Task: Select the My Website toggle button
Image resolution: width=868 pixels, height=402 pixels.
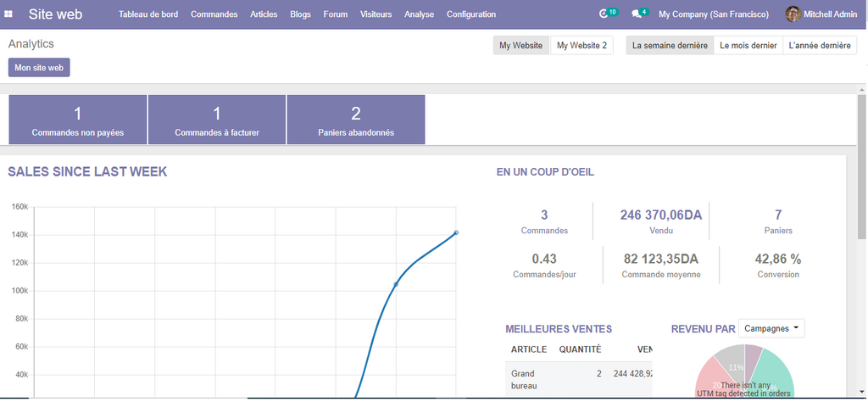Action: point(520,46)
